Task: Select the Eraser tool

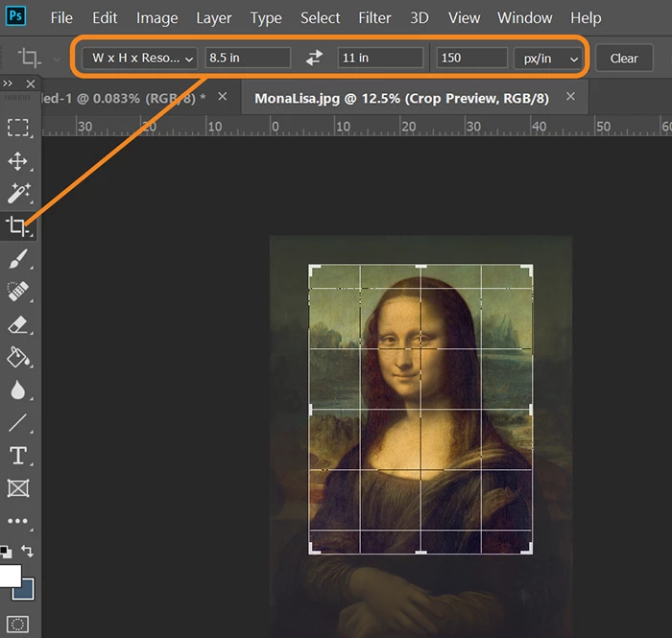Action: 18,324
